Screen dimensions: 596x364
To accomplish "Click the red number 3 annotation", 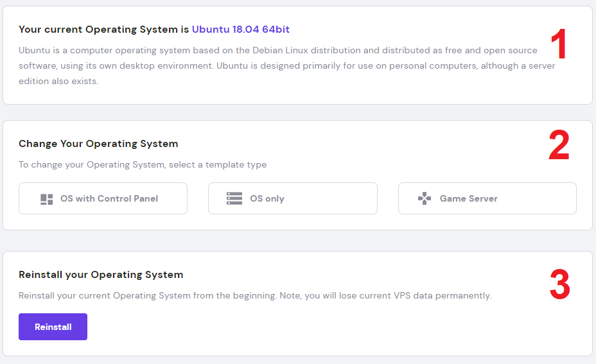I will coord(559,284).
